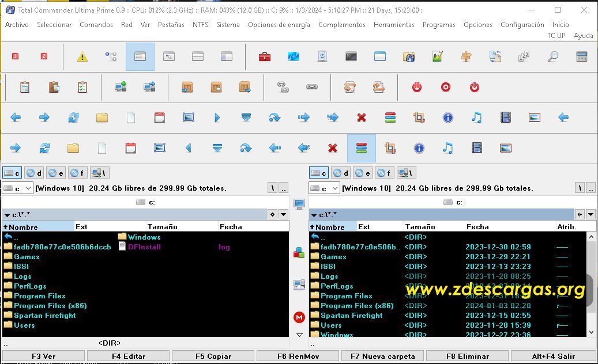Sort left panel by Tamaño column
This screenshot has height=364, width=598.
182,226
